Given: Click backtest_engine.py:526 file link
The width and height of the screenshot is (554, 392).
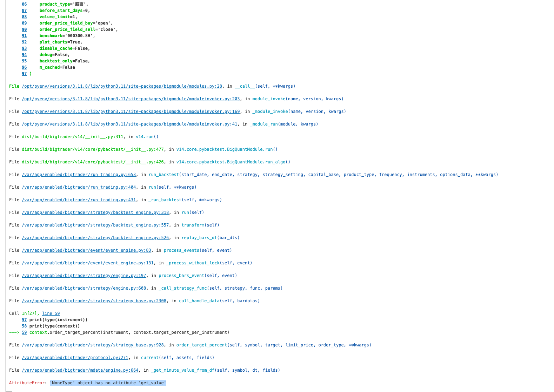Looking at the screenshot, I should pos(95,238).
